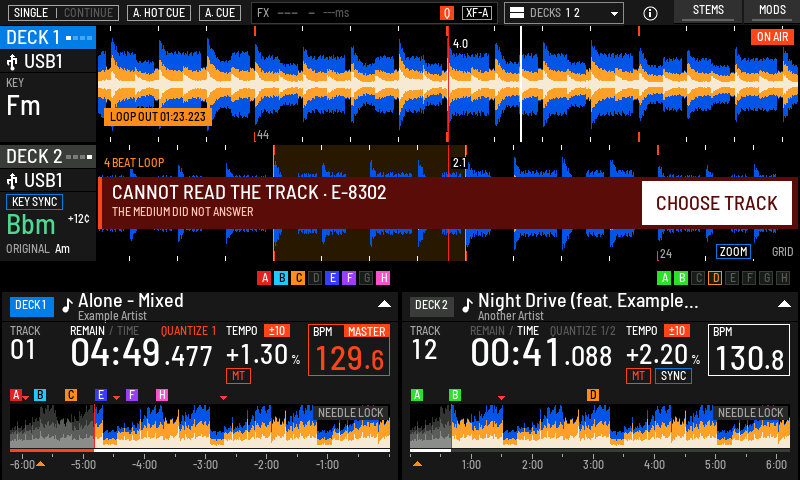Open the info circle icon

point(650,13)
